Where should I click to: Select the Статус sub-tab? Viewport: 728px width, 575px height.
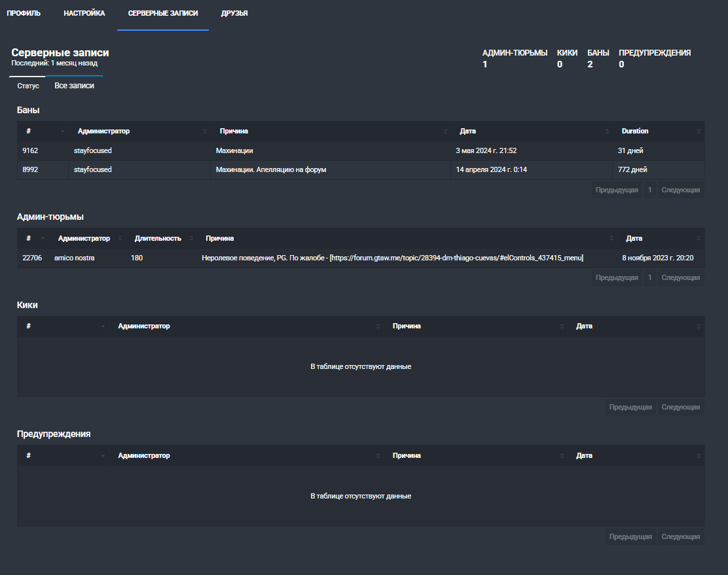(28, 86)
